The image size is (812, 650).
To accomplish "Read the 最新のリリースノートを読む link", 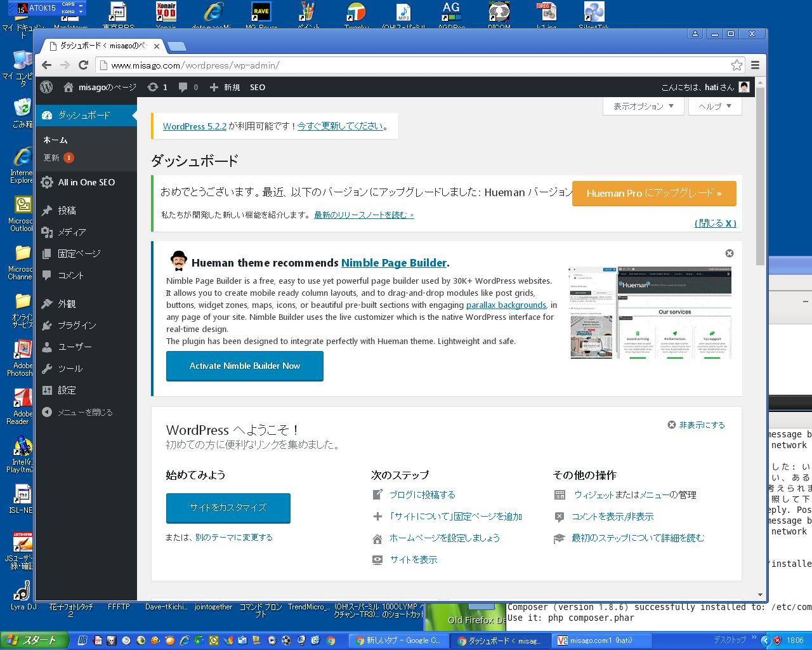I will coord(363,215).
